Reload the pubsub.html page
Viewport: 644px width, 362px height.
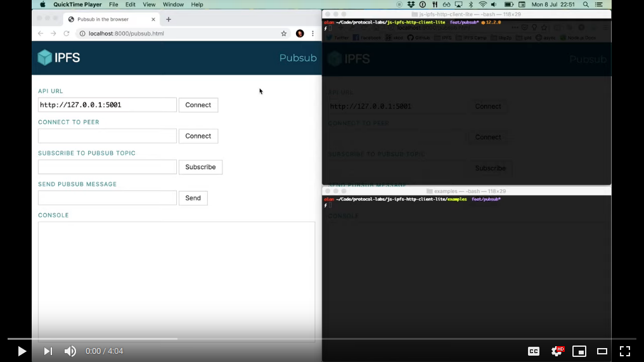[67, 34]
